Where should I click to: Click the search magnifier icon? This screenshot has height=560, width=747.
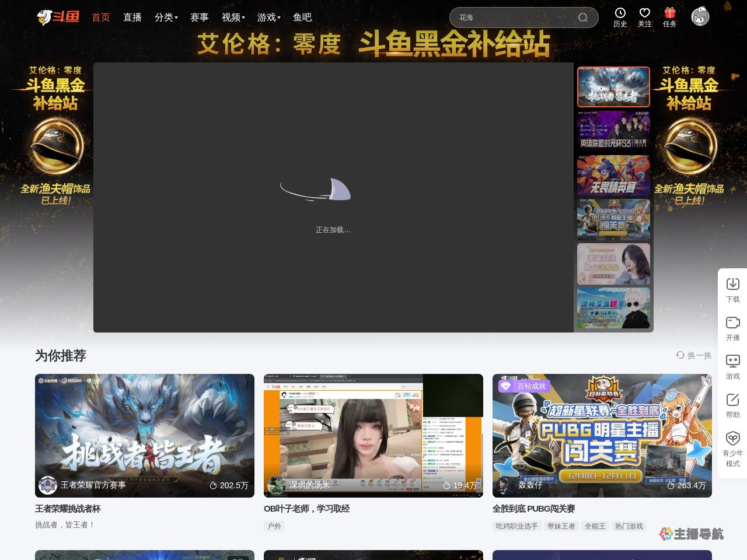[x=582, y=17]
